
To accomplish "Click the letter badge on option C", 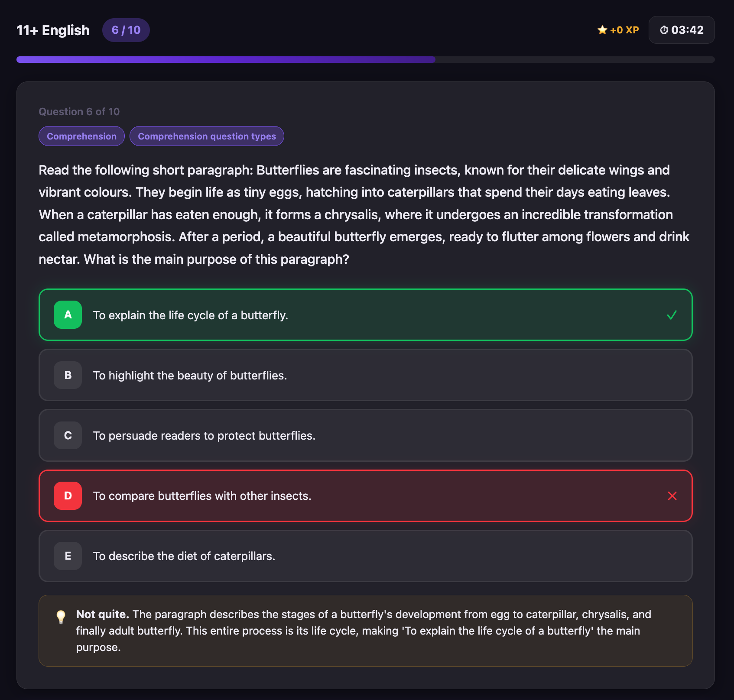I will pos(67,435).
